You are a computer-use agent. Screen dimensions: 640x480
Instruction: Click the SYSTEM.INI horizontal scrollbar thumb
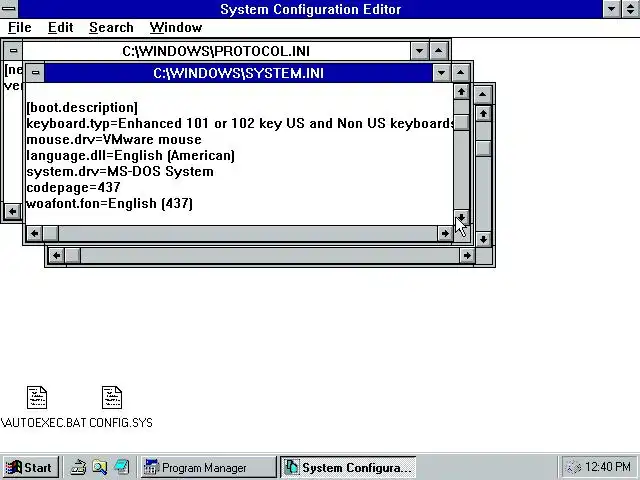click(51, 233)
